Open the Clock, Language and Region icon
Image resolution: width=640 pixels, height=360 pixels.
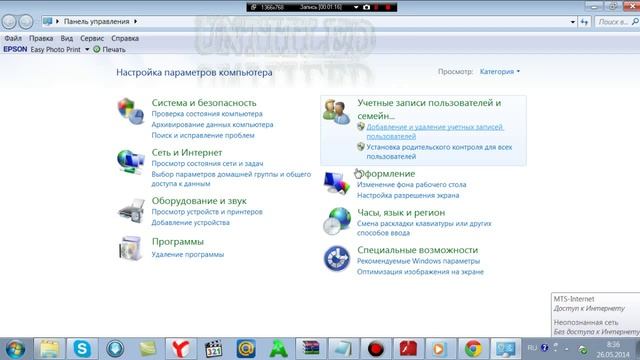337,221
